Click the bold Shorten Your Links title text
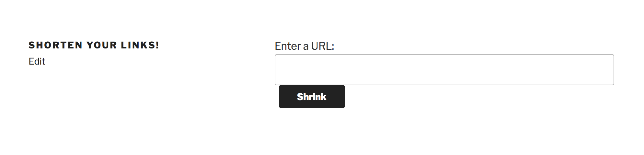The height and width of the screenshot is (155, 644). pos(94,45)
